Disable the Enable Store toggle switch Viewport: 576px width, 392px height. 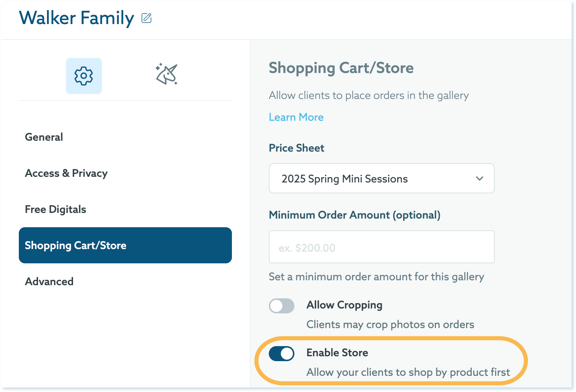[x=282, y=354]
